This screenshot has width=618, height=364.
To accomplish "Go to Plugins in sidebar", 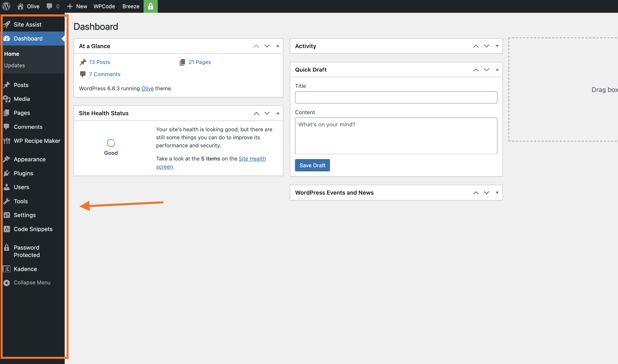I will (x=23, y=173).
